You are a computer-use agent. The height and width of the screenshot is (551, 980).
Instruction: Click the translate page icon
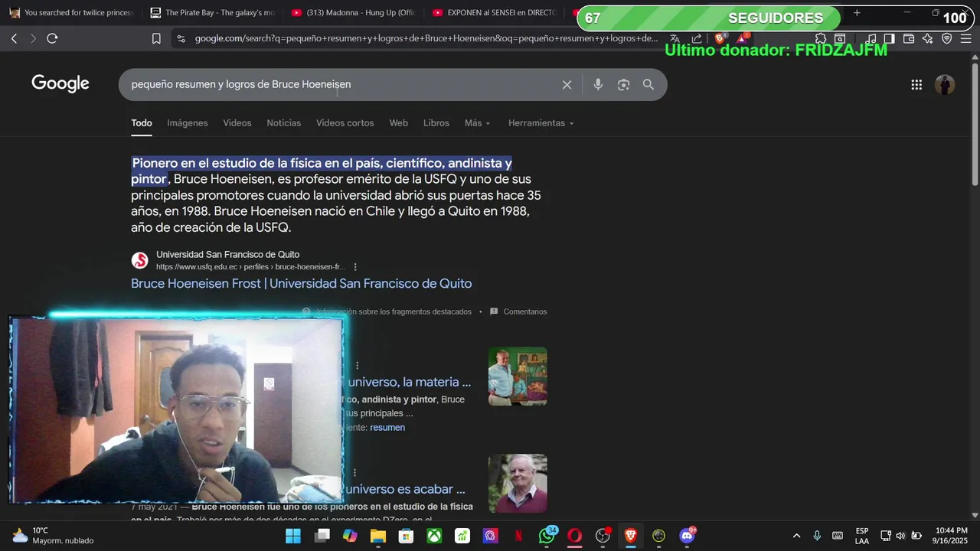pyautogui.click(x=675, y=38)
